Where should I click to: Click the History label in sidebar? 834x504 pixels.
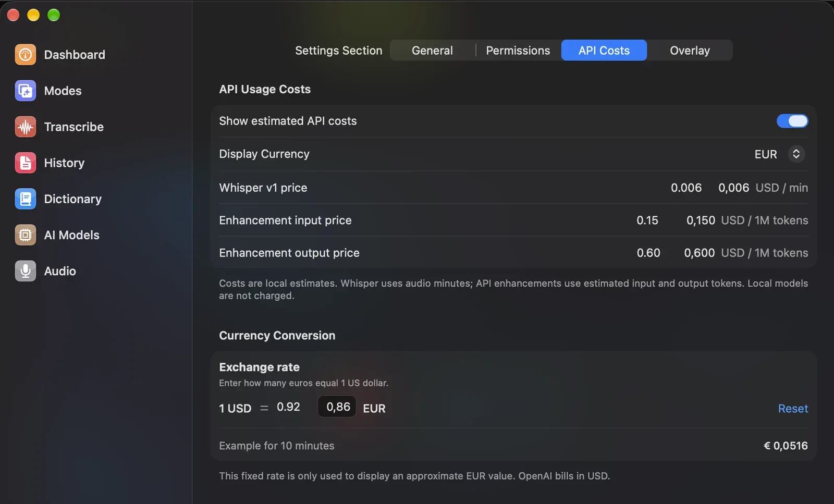[64, 163]
